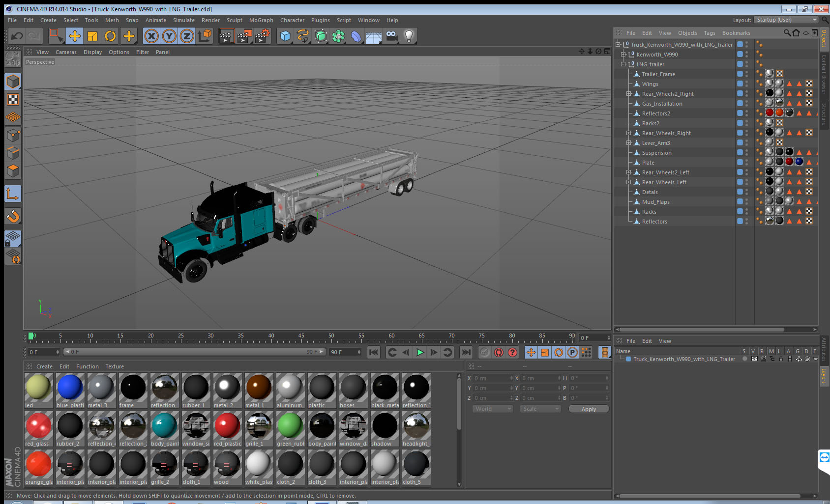
Task: Toggle Autokeying button
Action: tap(499, 352)
